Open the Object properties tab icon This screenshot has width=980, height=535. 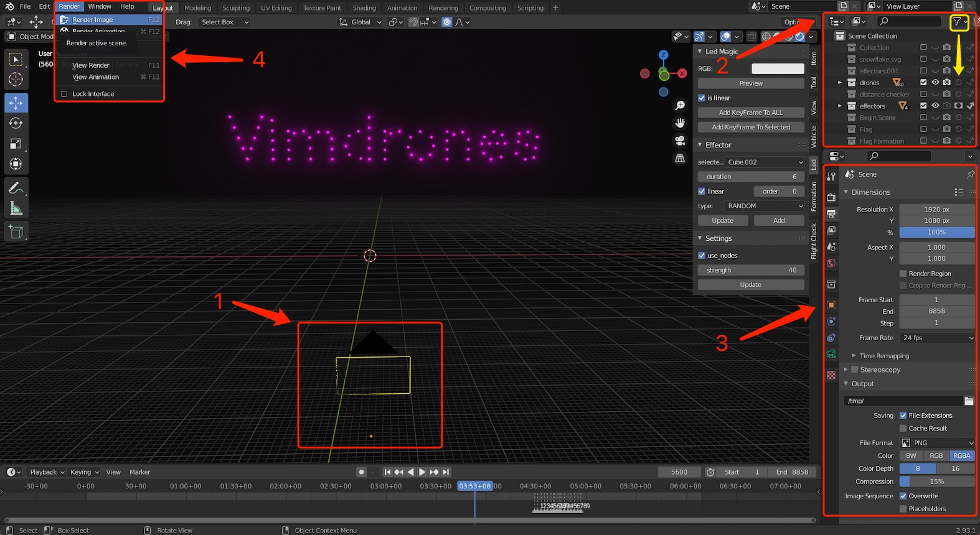(x=831, y=305)
